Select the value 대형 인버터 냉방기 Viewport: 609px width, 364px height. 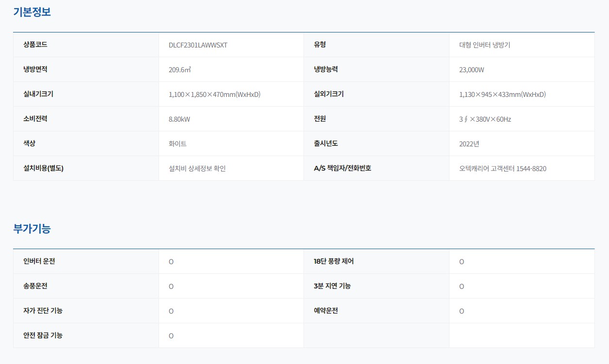pos(484,45)
